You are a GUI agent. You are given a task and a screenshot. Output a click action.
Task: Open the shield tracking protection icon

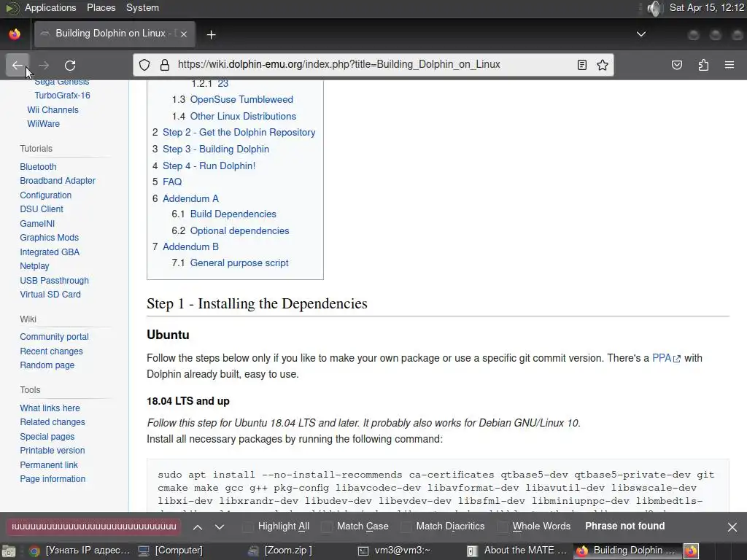144,65
